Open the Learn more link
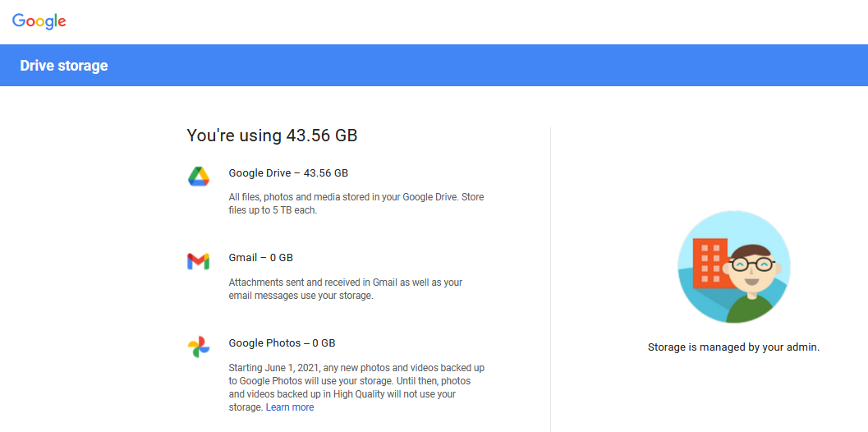 [x=289, y=407]
